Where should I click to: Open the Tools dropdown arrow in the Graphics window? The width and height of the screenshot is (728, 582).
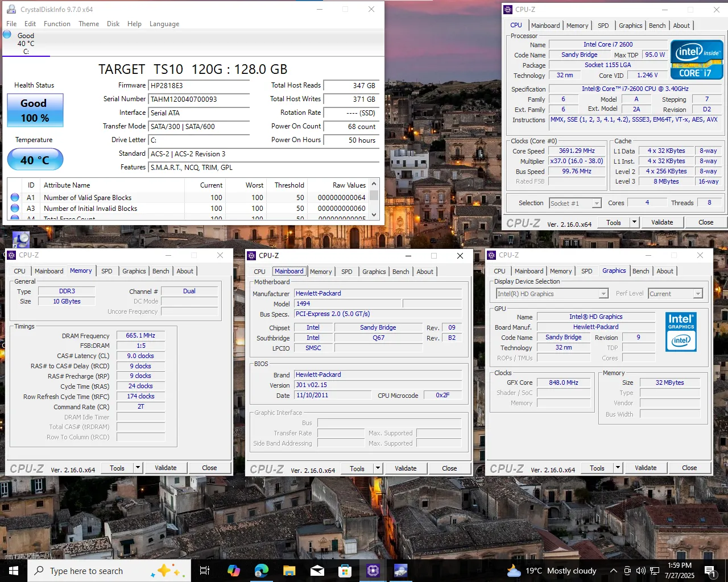click(618, 468)
